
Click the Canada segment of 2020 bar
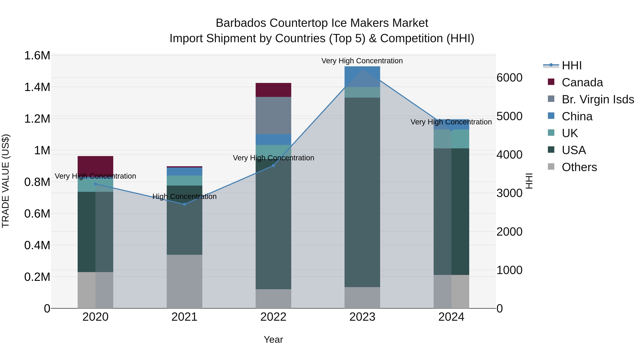click(96, 167)
